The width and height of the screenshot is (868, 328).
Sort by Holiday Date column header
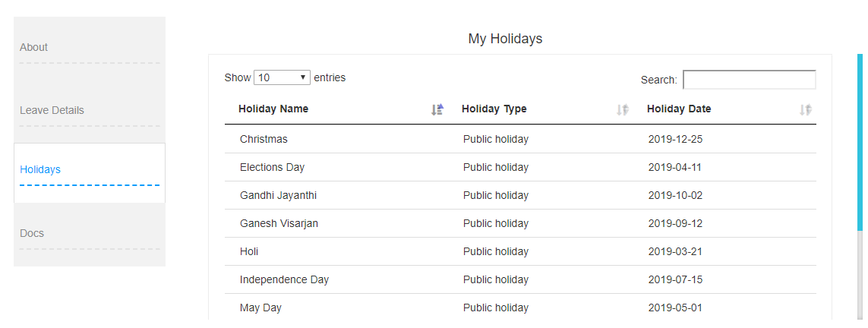(679, 109)
